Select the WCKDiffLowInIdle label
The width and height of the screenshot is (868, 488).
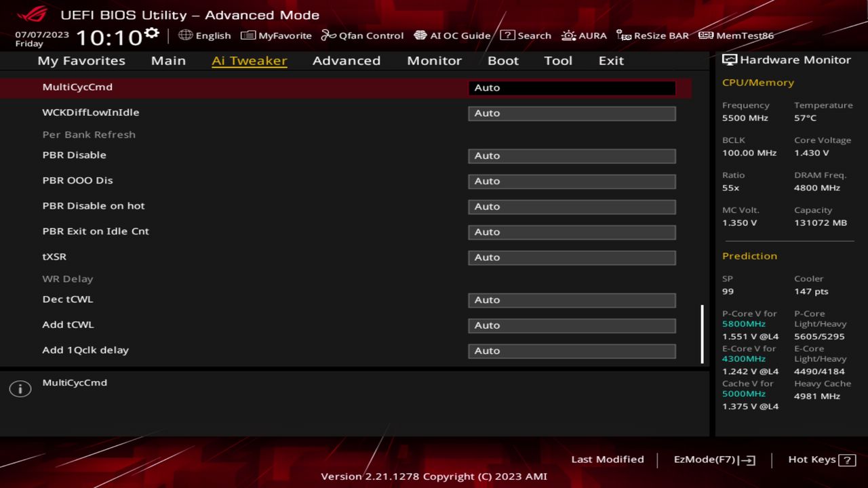click(91, 113)
